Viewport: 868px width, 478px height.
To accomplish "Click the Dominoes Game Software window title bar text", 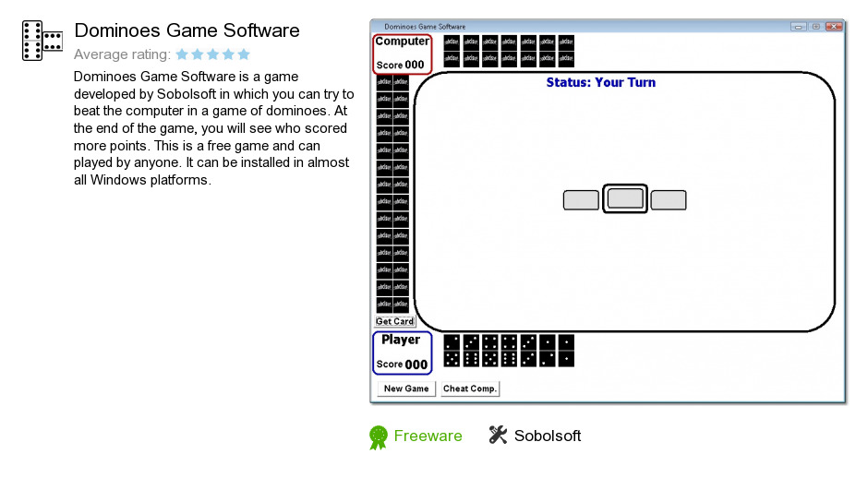I will (x=425, y=27).
